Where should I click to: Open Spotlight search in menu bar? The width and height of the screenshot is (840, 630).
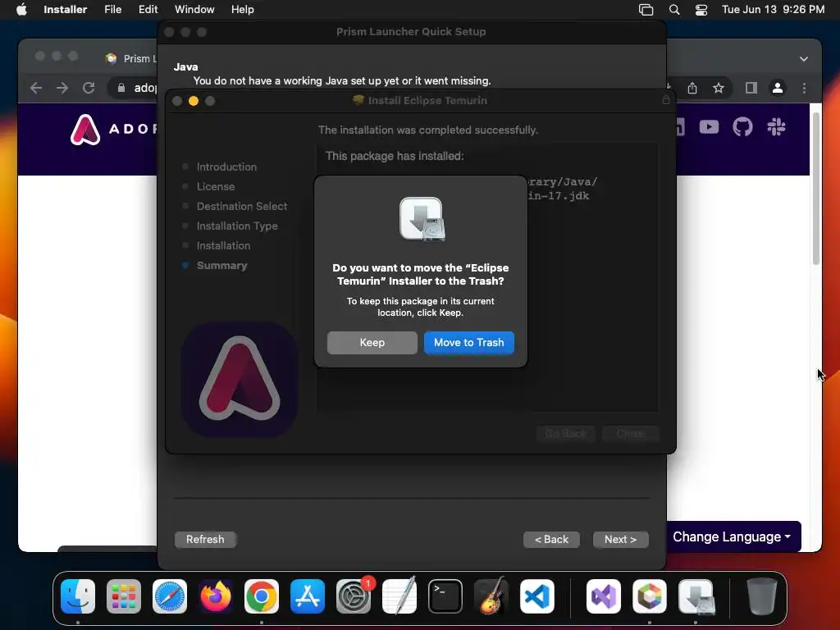pos(674,10)
